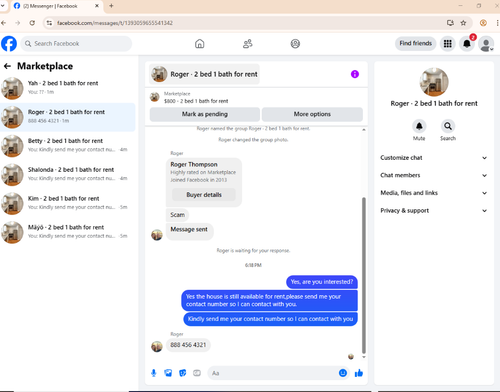The image size is (500, 392).
Task: Click the chat scrollbar thumb
Action: click(364, 275)
